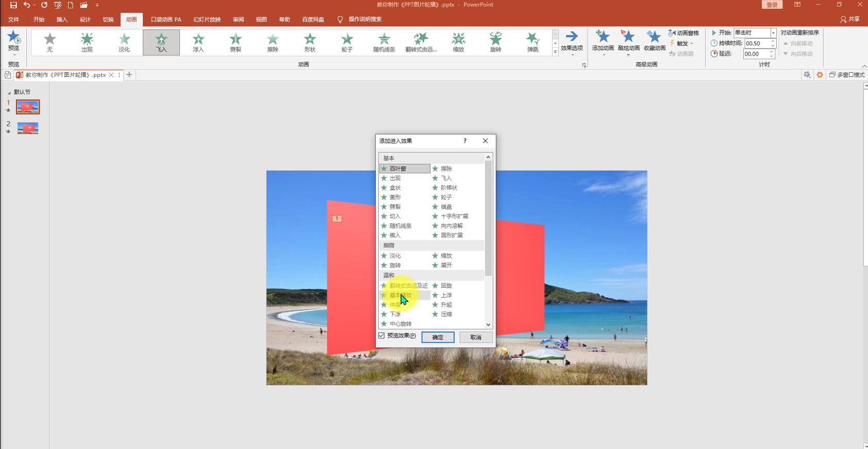Collapse the 默认节 section in the slide panel

pyautogui.click(x=9, y=92)
